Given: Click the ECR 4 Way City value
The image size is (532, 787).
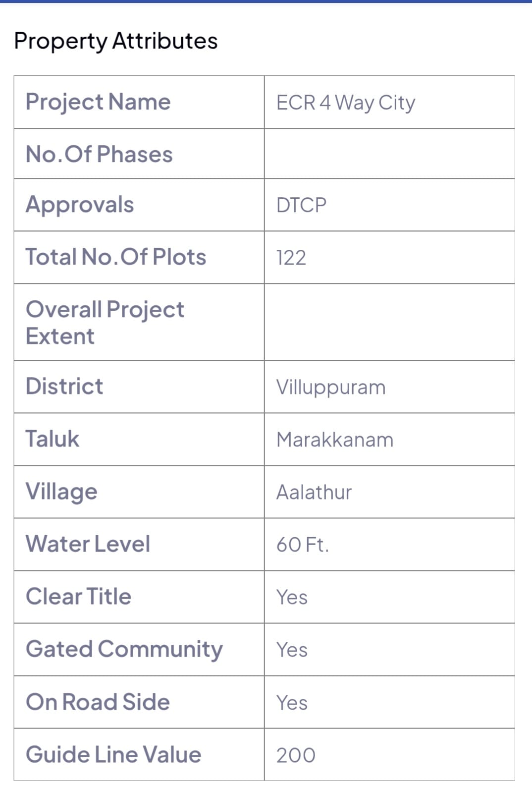Looking at the screenshot, I should (x=346, y=103).
